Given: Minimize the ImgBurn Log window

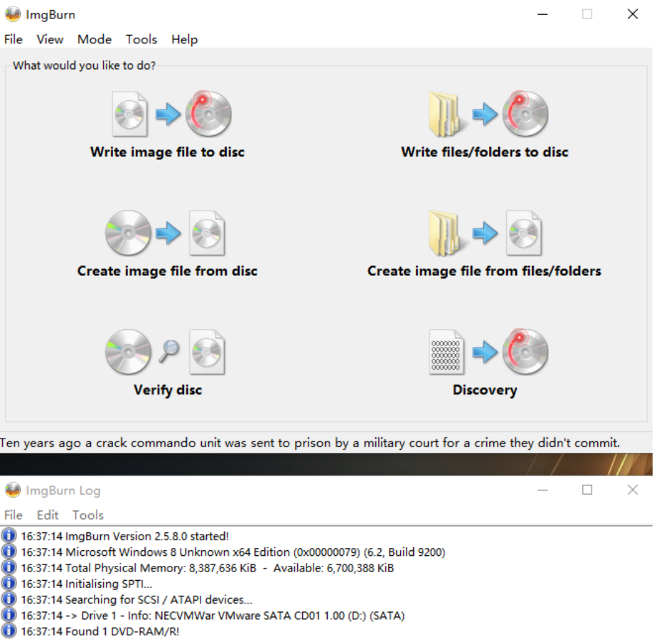Looking at the screenshot, I should click(x=542, y=490).
